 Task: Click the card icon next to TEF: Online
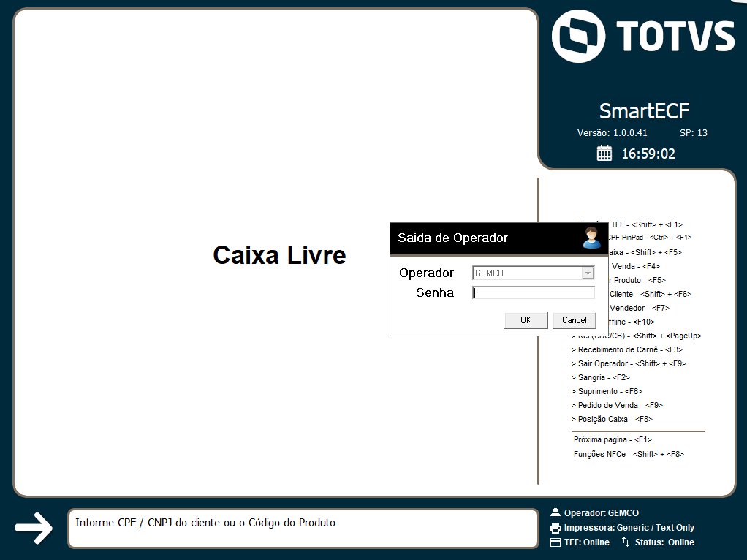point(555,542)
